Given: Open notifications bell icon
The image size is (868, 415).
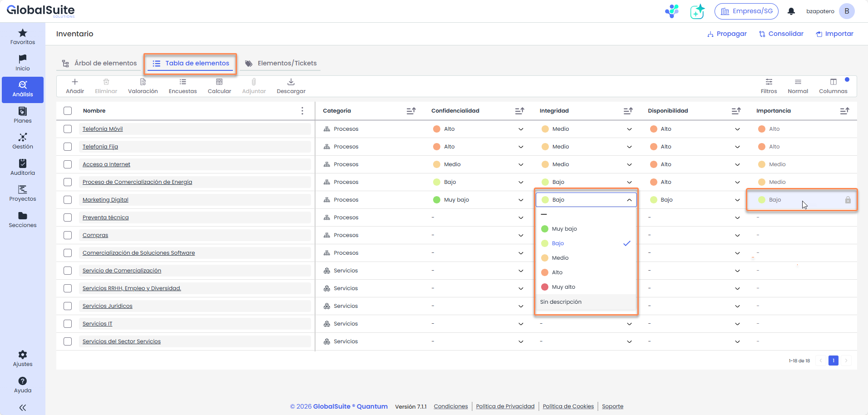Looking at the screenshot, I should tap(791, 11).
